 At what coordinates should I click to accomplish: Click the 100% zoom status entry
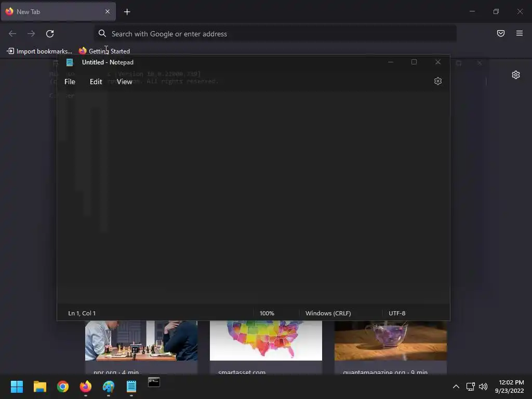267,313
